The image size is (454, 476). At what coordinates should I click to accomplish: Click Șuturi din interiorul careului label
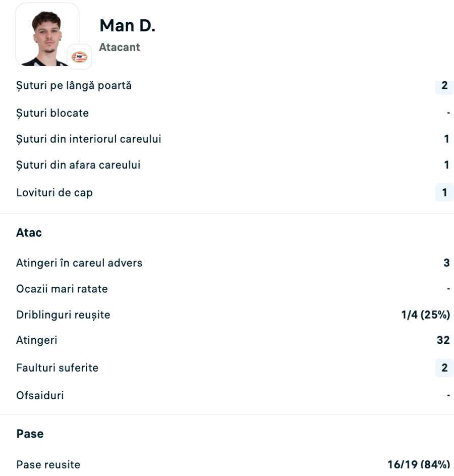coord(89,139)
